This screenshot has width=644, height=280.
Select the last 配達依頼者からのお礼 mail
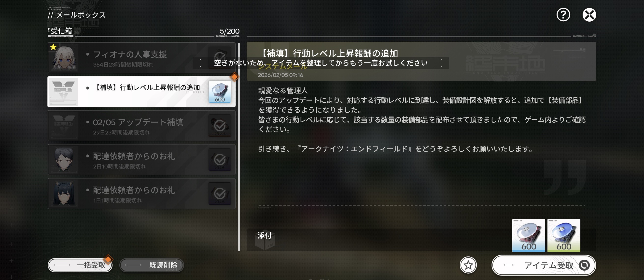click(x=141, y=194)
